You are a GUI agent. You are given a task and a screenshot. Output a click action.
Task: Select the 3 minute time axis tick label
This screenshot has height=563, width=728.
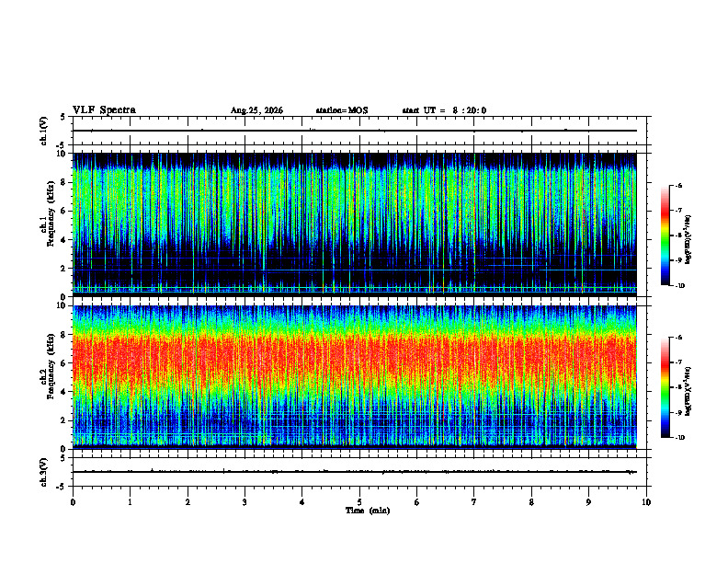click(x=245, y=502)
